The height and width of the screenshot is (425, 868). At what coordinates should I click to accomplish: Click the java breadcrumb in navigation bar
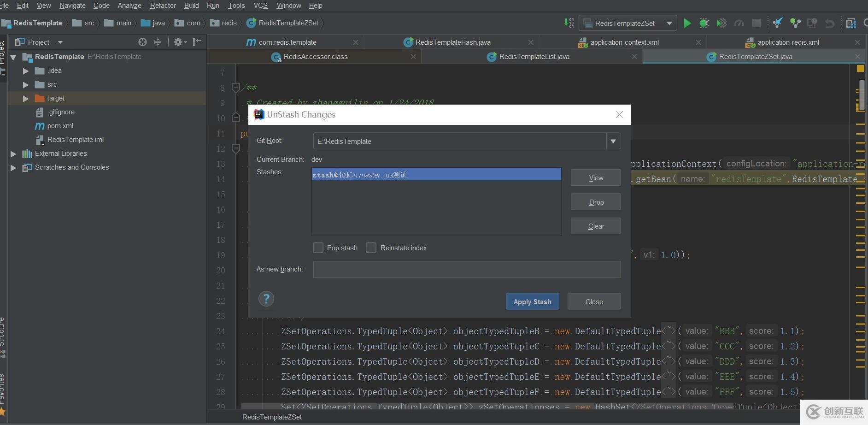(153, 23)
